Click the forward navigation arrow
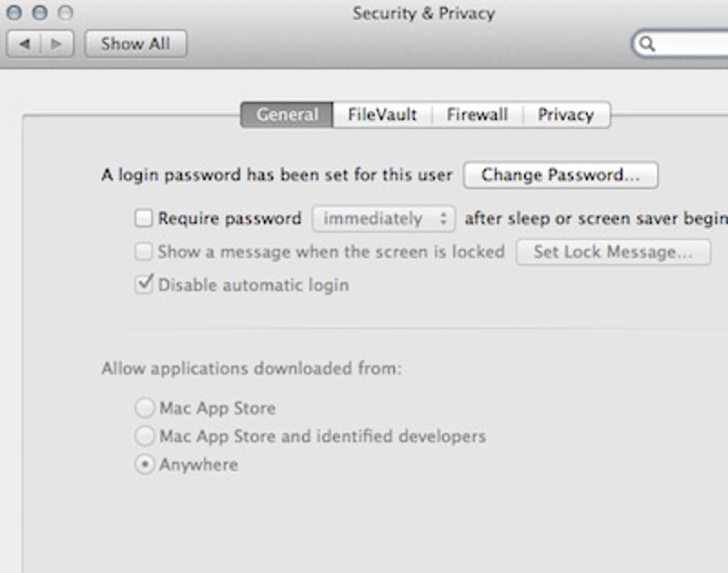 (x=56, y=44)
